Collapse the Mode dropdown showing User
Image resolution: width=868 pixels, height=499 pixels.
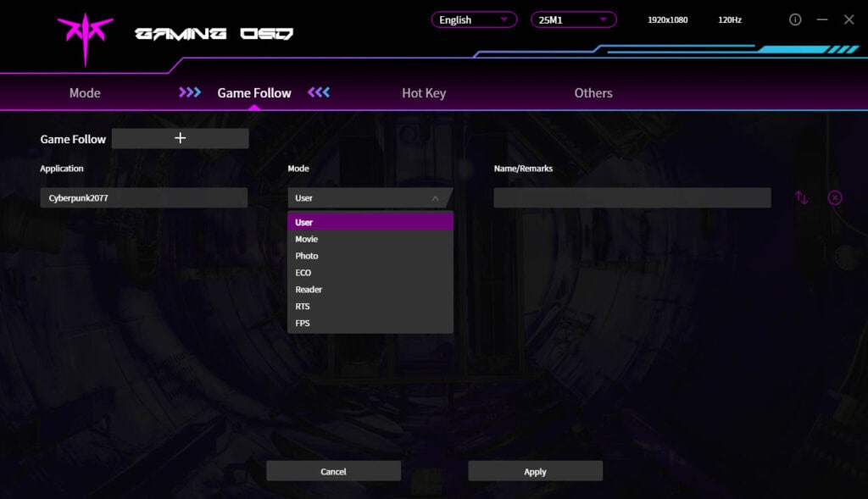click(x=370, y=198)
